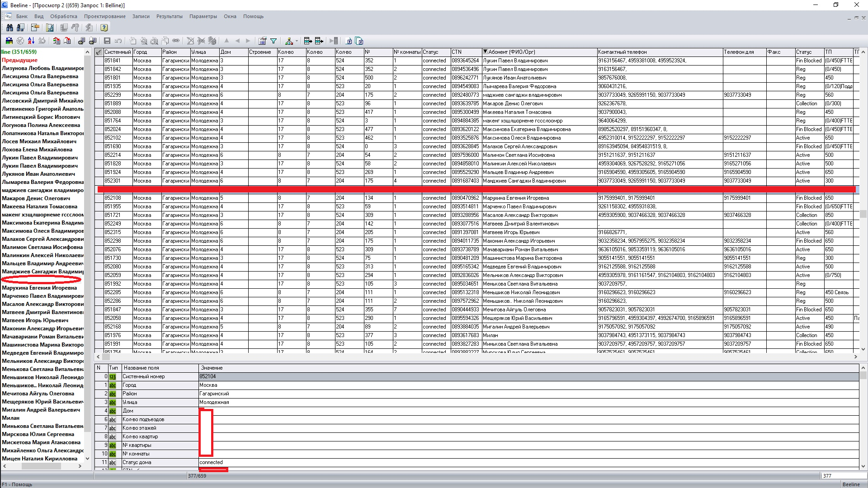The height and width of the screenshot is (488, 868).
Task: Click sort arrow on Абонент (ФИО/Орг) column
Action: point(485,52)
